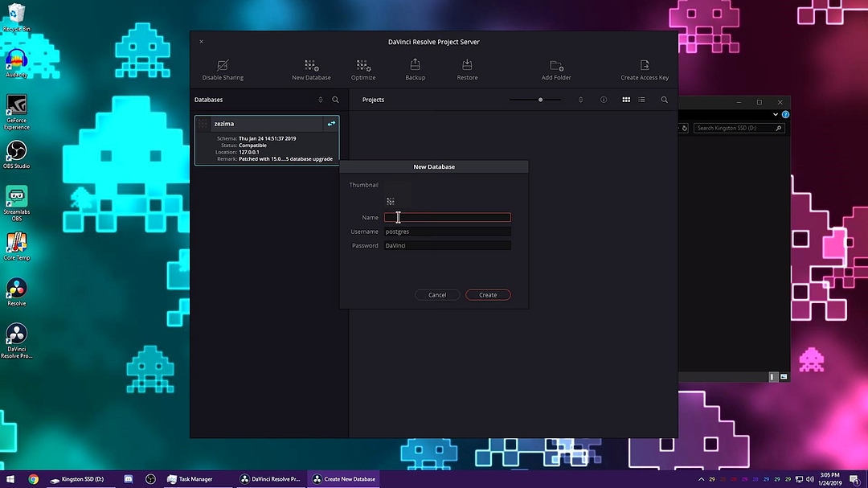Expand hidden icons in the system tray
The image size is (868, 488).
click(701, 478)
